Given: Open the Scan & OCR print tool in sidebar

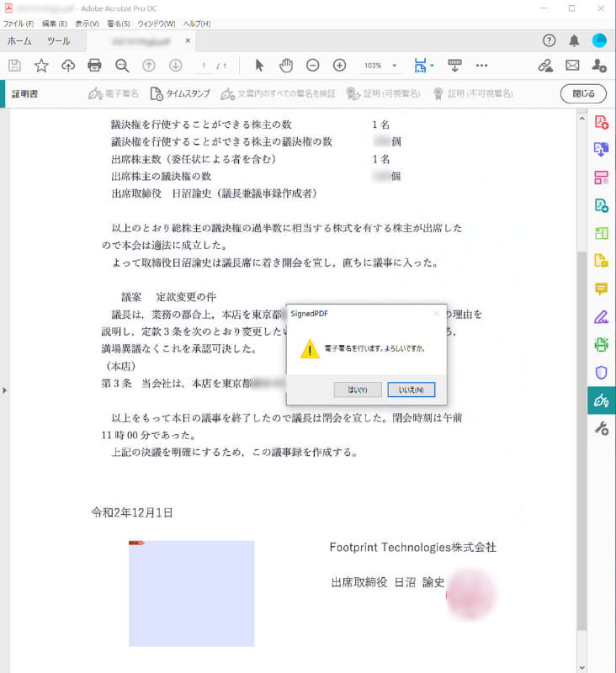Looking at the screenshot, I should (601, 345).
